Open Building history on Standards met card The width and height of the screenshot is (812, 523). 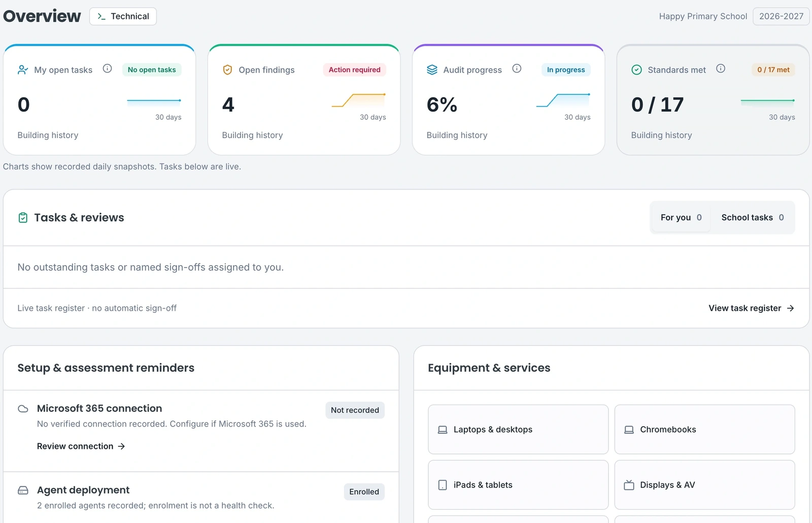(x=661, y=135)
